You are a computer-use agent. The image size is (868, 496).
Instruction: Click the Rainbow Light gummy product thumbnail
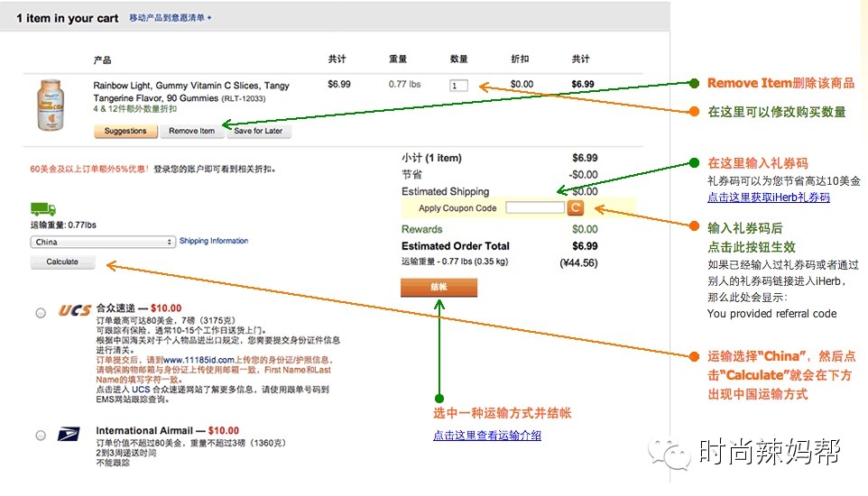(x=51, y=106)
